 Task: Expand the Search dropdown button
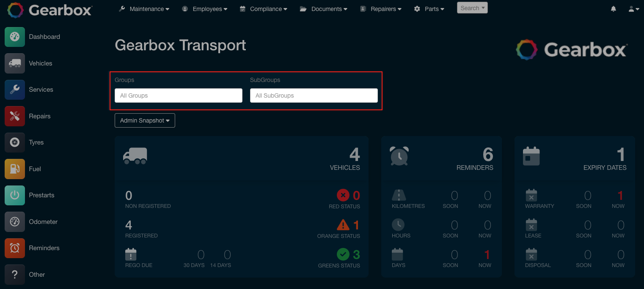click(x=472, y=8)
